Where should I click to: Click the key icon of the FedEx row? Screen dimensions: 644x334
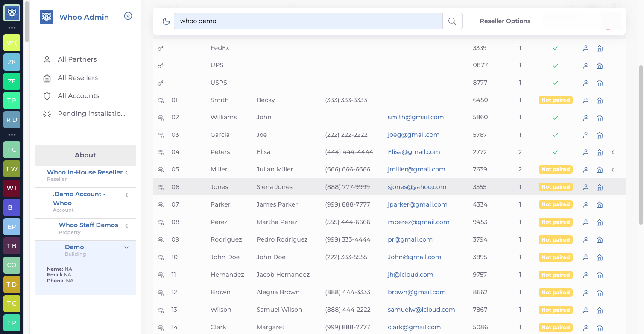[x=161, y=48]
